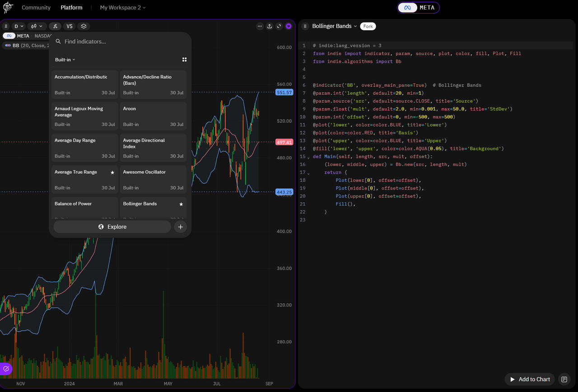Open the Bollinger Bands script dropdown

pos(335,26)
